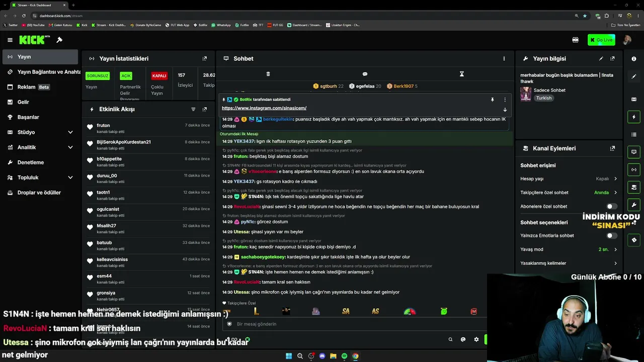Open filter options in Etkinlik Akışı
The width and height of the screenshot is (644, 362).
click(x=193, y=109)
